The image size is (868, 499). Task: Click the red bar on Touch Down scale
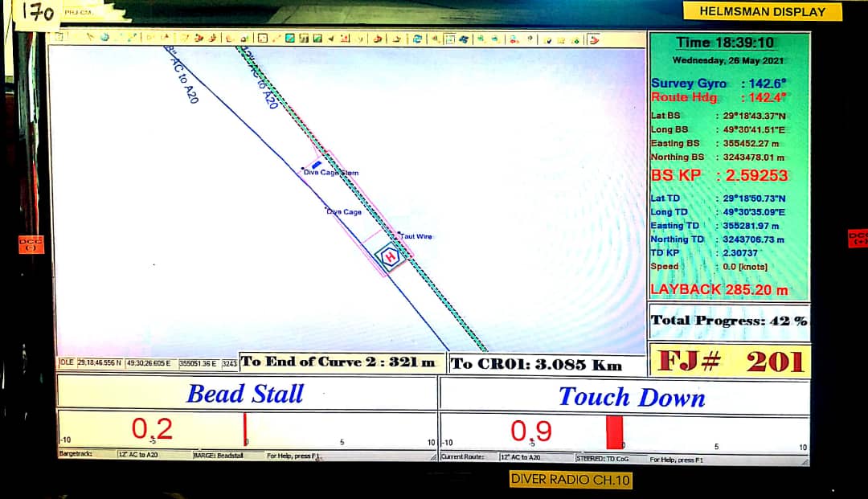pos(614,432)
